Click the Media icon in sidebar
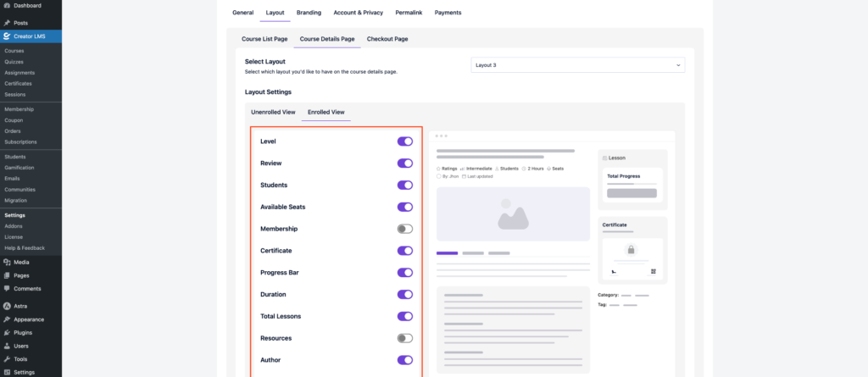 coord(7,263)
